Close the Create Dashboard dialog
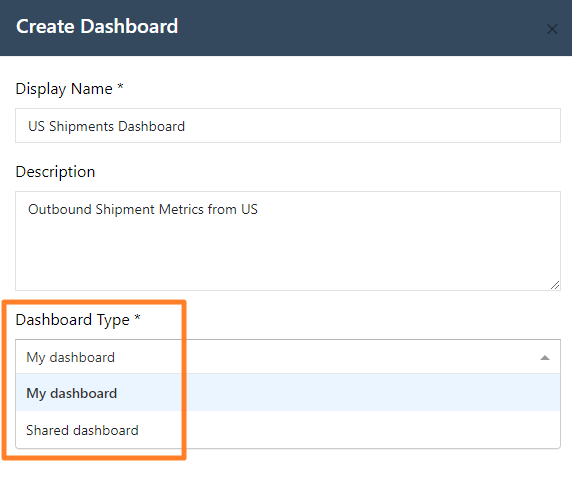Screen dimensions: 572x478 (552, 29)
